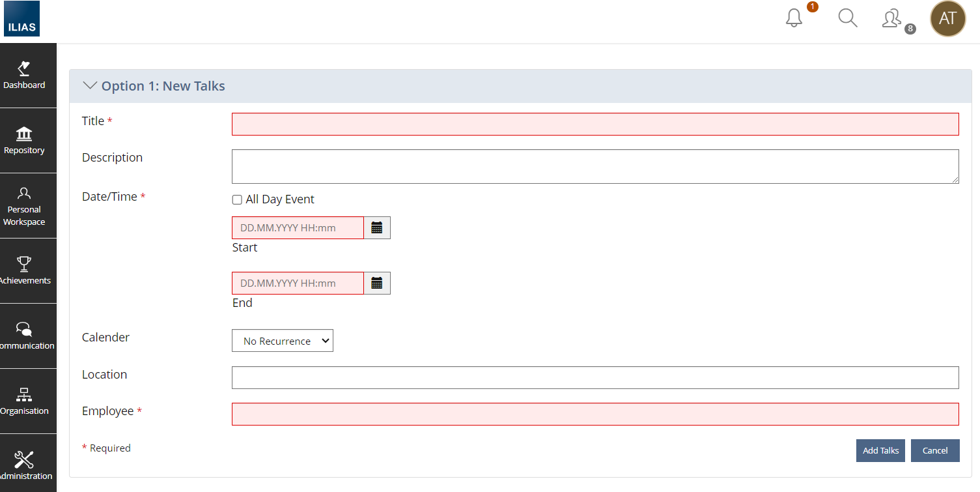Viewport: 980px width, 492px height.
Task: Enable the All Day Event checkbox
Action: pyautogui.click(x=237, y=200)
